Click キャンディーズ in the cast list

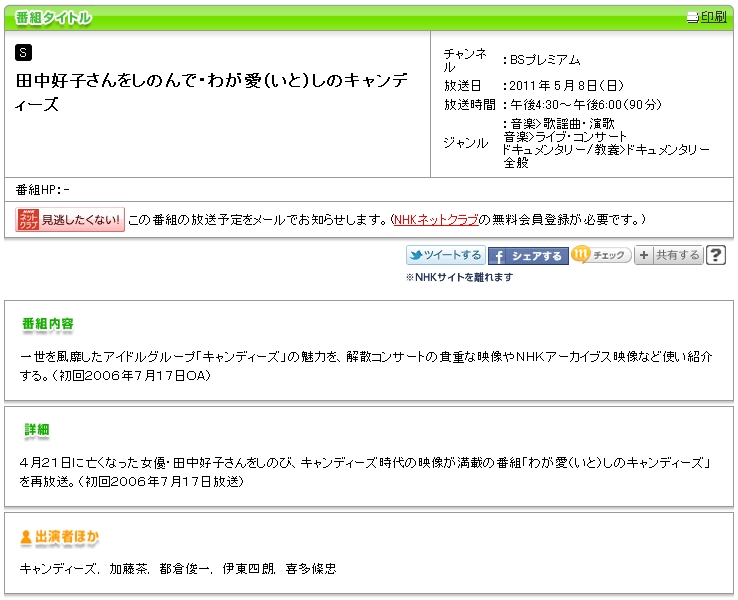(x=58, y=569)
